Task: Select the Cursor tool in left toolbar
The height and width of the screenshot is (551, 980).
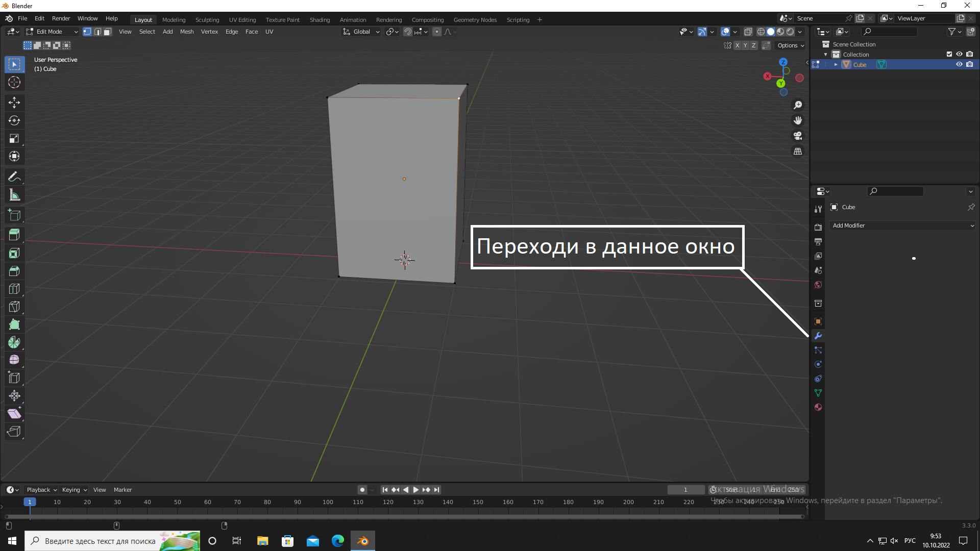Action: coord(14,82)
